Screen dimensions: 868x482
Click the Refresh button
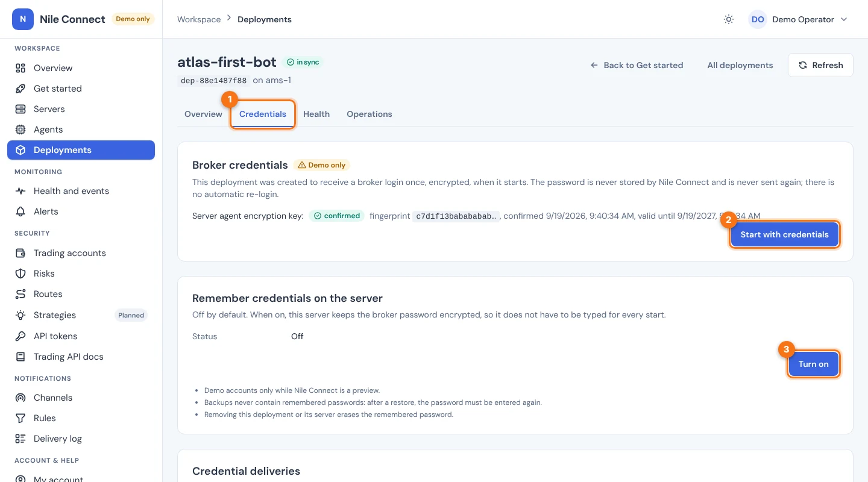tap(820, 65)
